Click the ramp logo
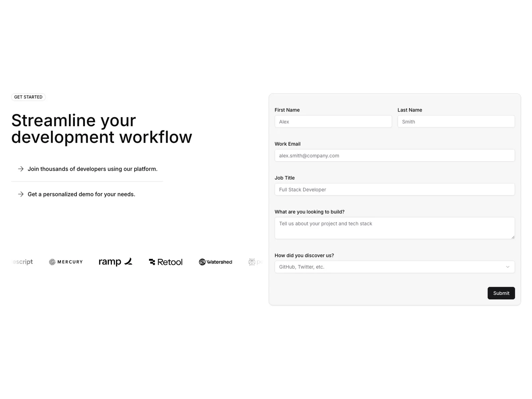Viewport: 532px width, 399px height. tap(115, 262)
